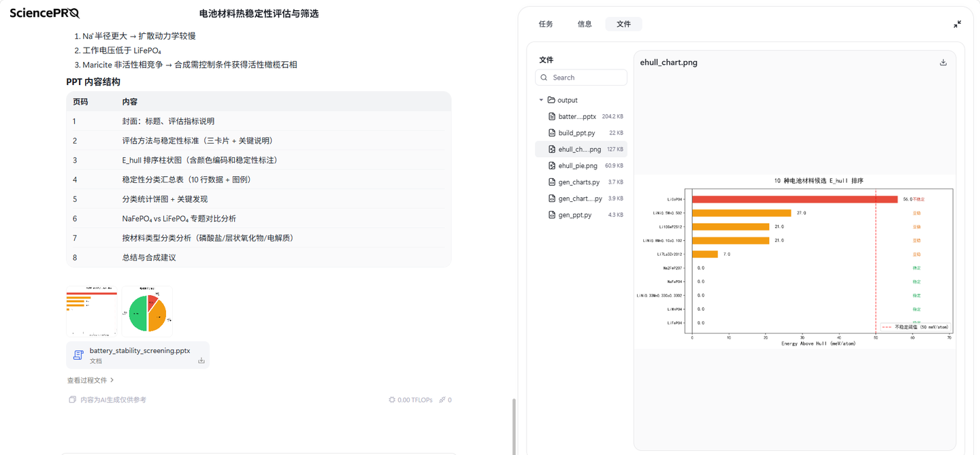
Task: Click the TFLOPs chip icon
Action: [x=392, y=400]
